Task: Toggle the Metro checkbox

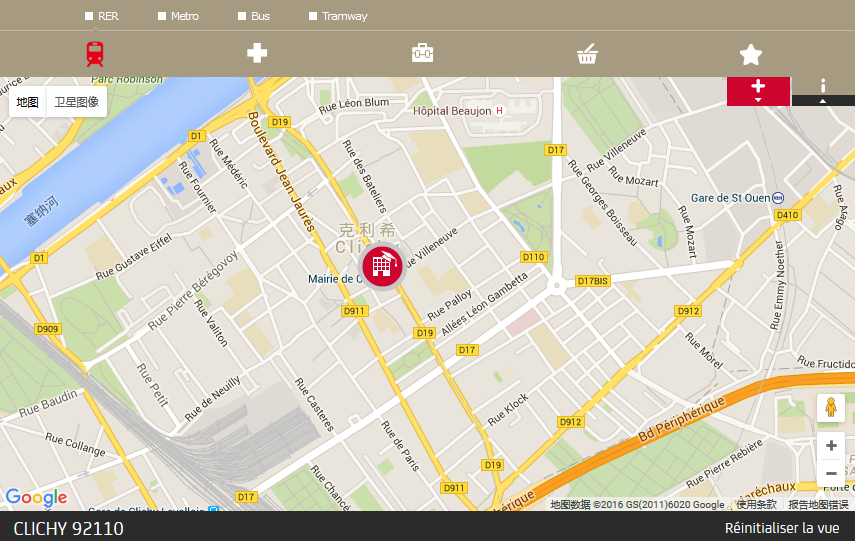Action: [162, 16]
